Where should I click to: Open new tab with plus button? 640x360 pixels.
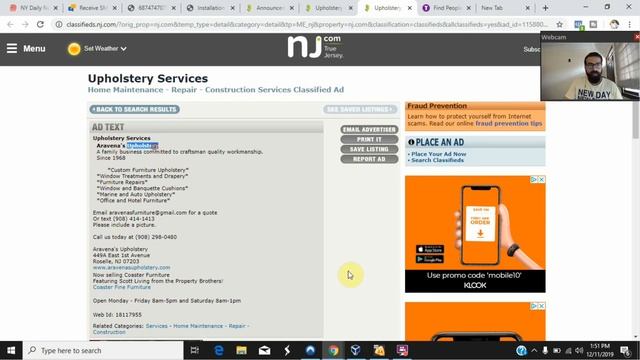point(545,8)
